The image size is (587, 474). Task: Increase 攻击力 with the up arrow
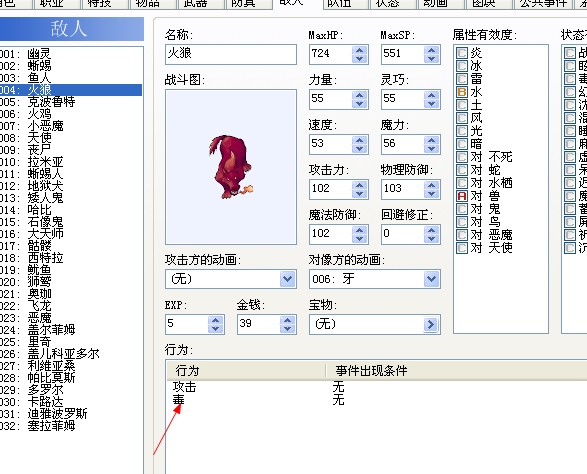click(359, 185)
